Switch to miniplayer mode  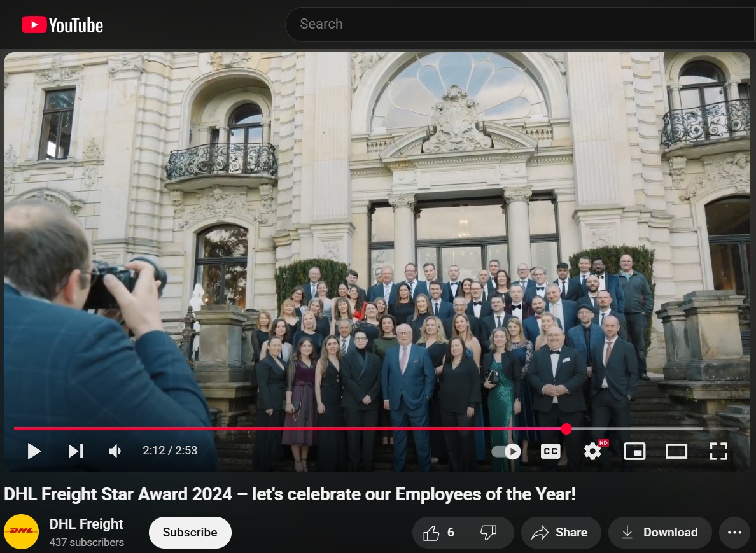click(x=634, y=451)
